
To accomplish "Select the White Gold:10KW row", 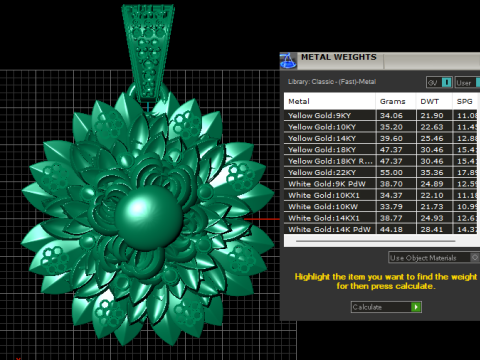I will 381,207.
